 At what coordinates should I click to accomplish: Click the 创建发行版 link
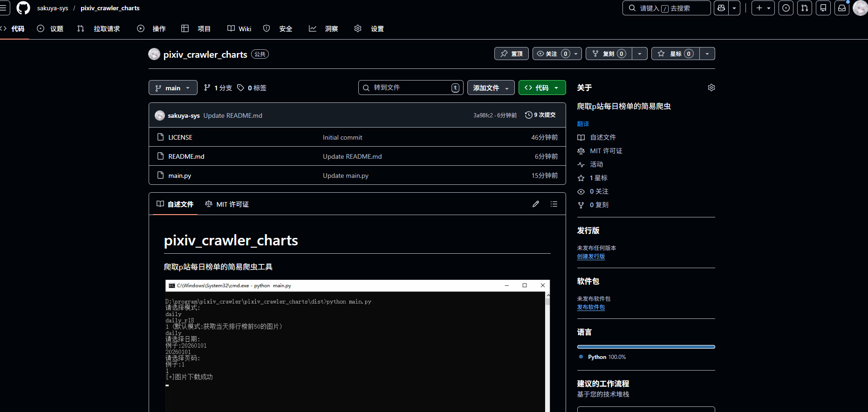[x=591, y=257]
